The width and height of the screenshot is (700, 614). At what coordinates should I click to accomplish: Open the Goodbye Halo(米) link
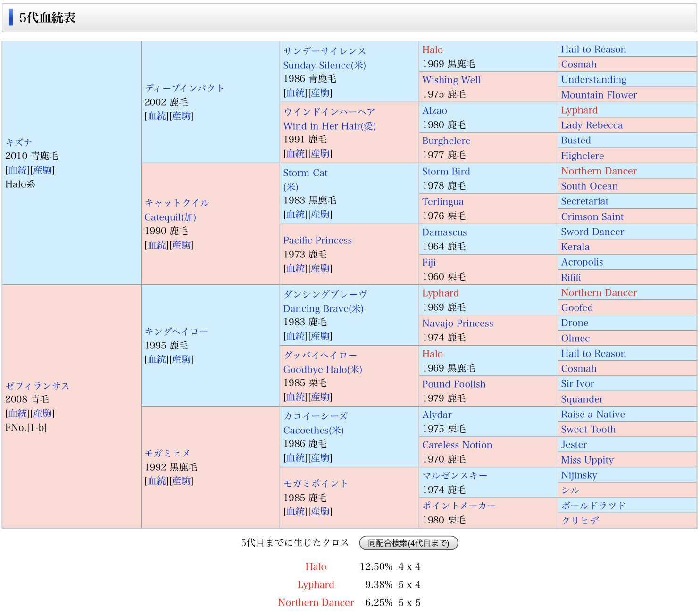(322, 369)
